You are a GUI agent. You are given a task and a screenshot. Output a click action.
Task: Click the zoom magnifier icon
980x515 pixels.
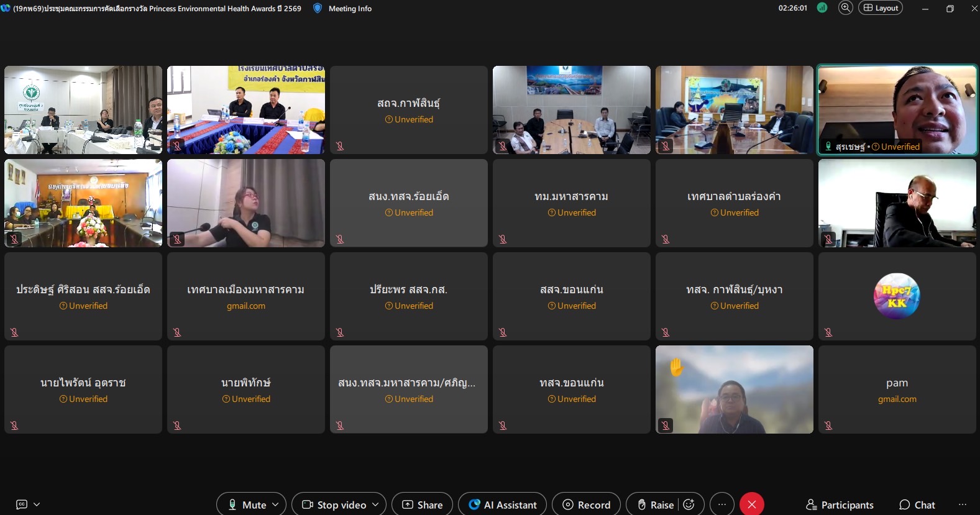[x=845, y=8]
